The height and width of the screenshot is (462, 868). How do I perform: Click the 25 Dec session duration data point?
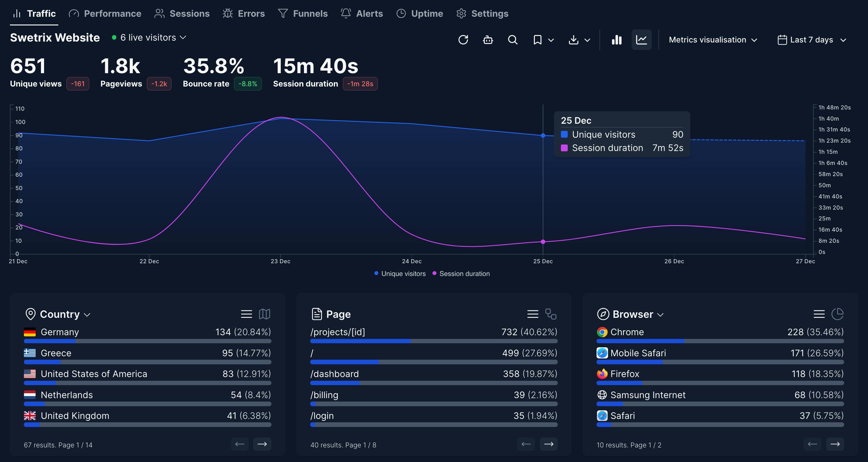[543, 242]
